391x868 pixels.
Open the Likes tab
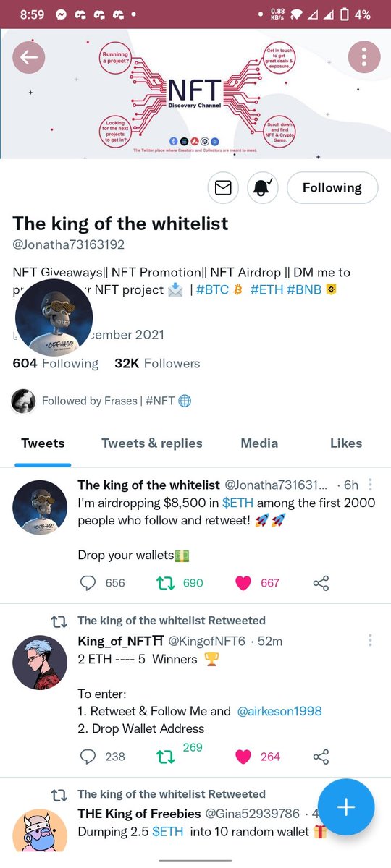coord(346,443)
